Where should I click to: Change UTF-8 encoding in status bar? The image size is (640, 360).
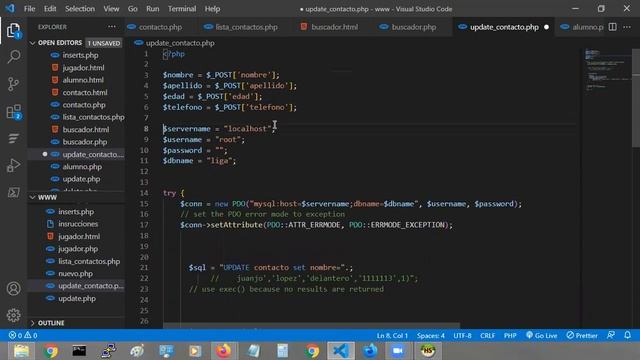(x=462, y=335)
